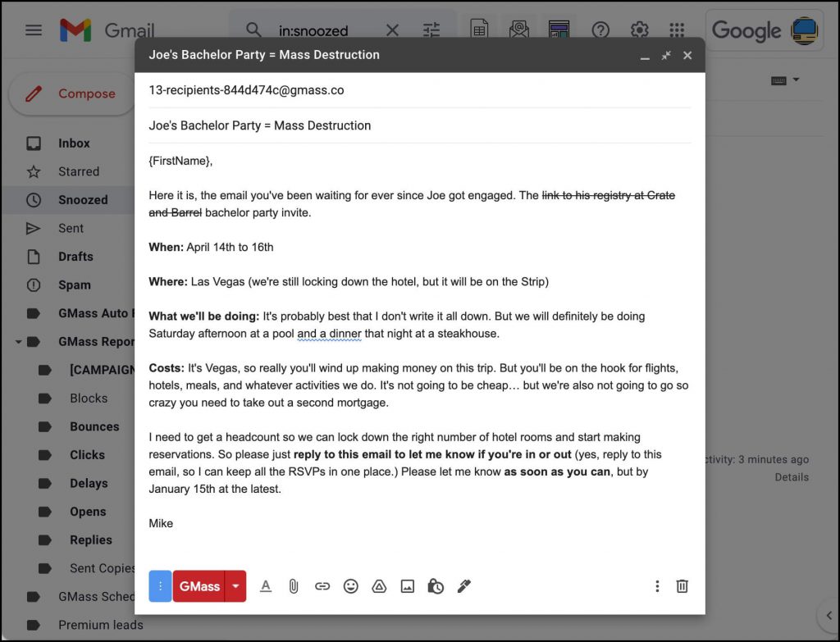Open GMass scheduling with the clock icon

click(436, 586)
